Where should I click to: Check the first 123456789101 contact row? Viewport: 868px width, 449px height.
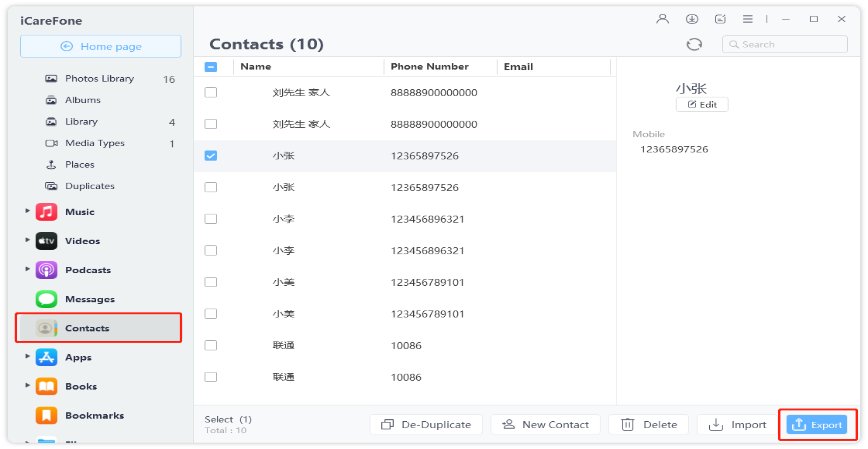211,282
